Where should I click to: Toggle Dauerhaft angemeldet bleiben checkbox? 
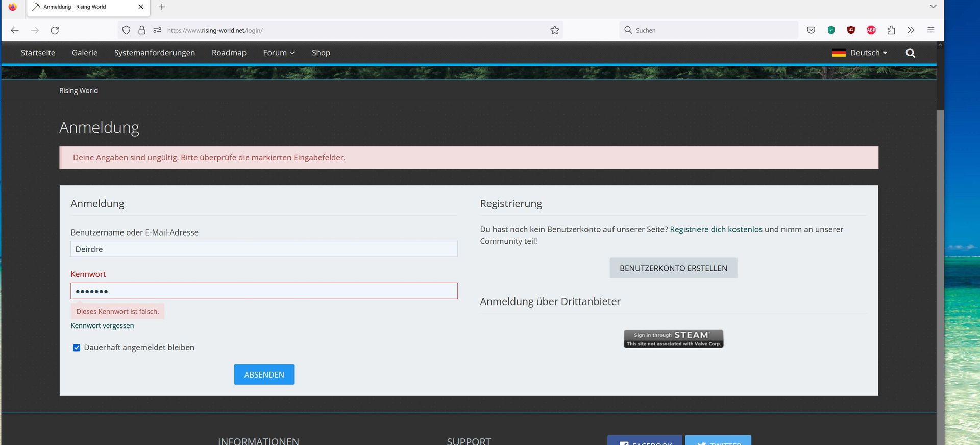pyautogui.click(x=77, y=348)
